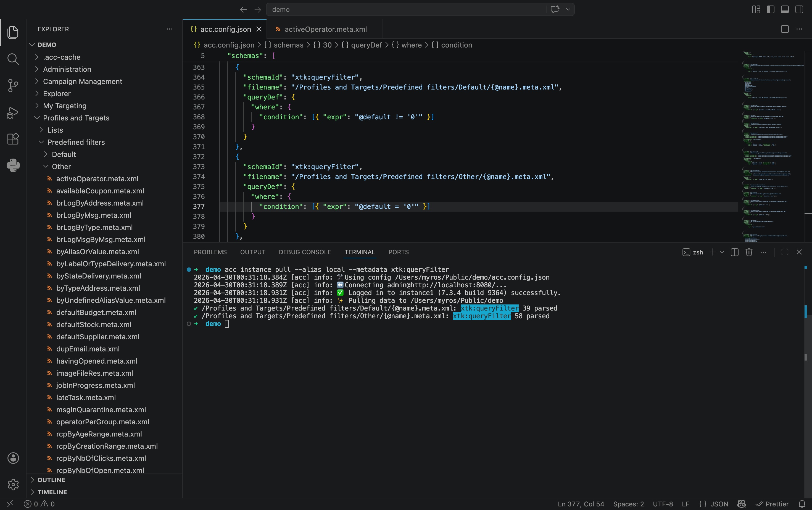Expand the TIMELINE section
This screenshot has width=812, height=510.
52,492
